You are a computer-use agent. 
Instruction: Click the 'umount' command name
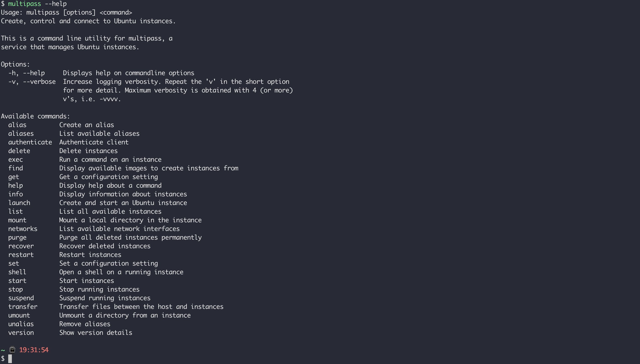pyautogui.click(x=19, y=315)
